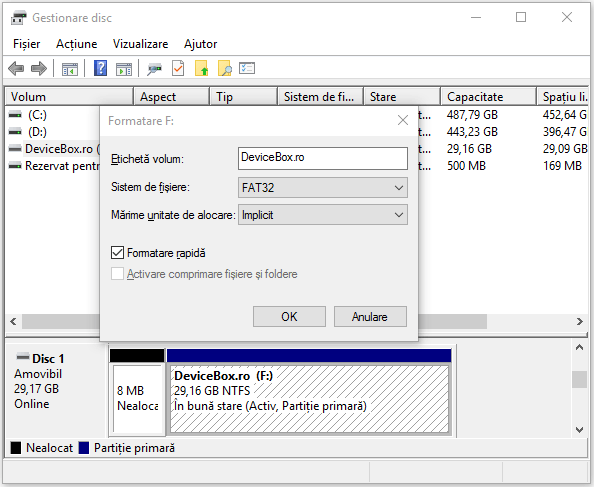Click the red checkmark properties icon
594x487 pixels.
[x=178, y=69]
